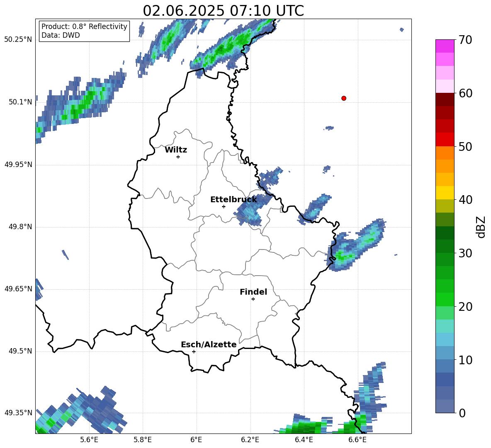Click the title 02.06.2025 07:10 UTC
The image size is (491, 448).
(223, 11)
